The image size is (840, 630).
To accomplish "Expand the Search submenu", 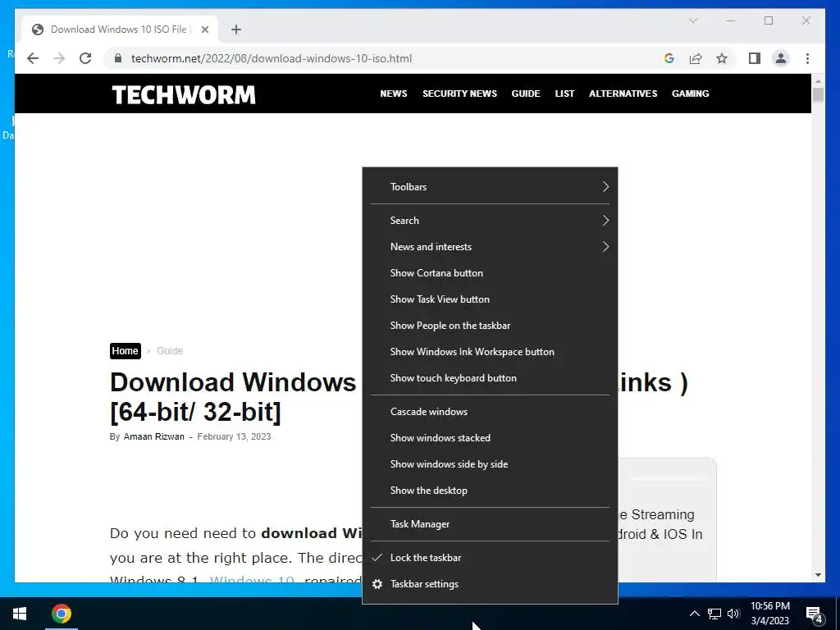I will (491, 220).
